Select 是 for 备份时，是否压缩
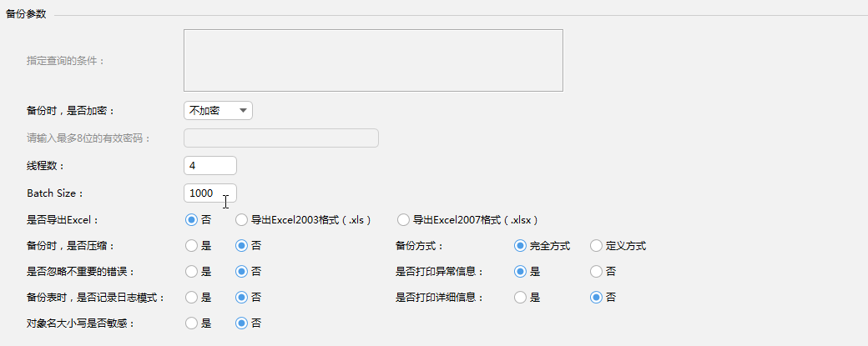 click(191, 246)
